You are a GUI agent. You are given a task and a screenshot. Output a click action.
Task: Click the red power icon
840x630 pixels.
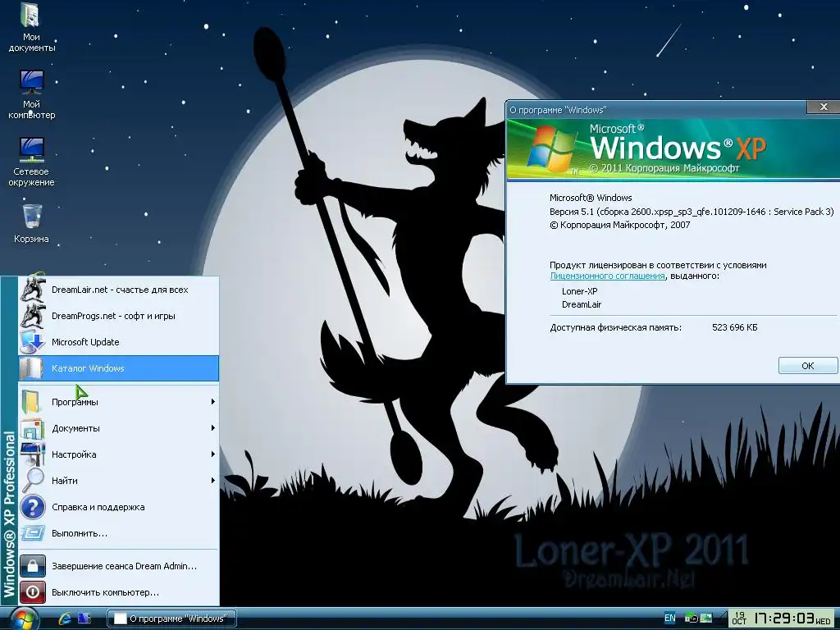(x=33, y=592)
